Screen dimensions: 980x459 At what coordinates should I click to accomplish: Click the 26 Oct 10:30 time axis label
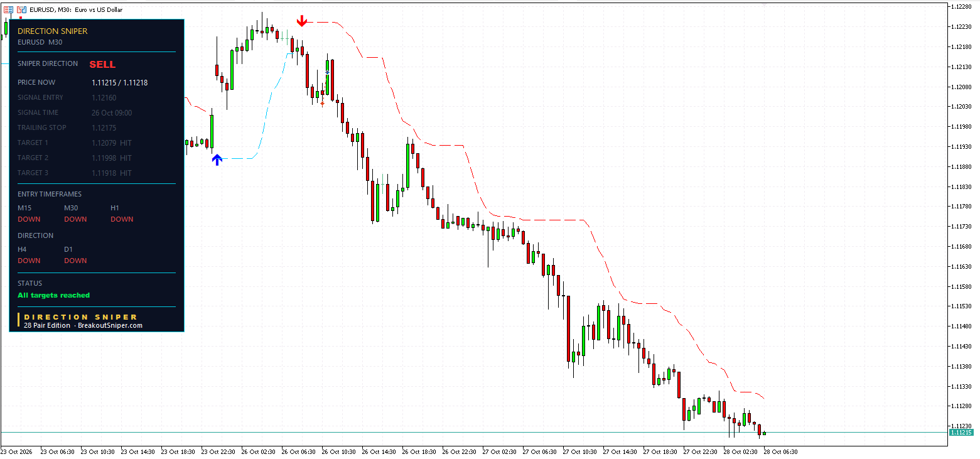[x=337, y=451]
